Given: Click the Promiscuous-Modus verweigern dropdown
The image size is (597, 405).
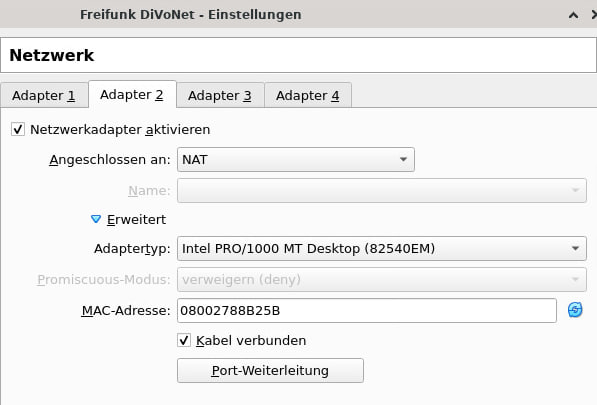Looking at the screenshot, I should pos(382,280).
